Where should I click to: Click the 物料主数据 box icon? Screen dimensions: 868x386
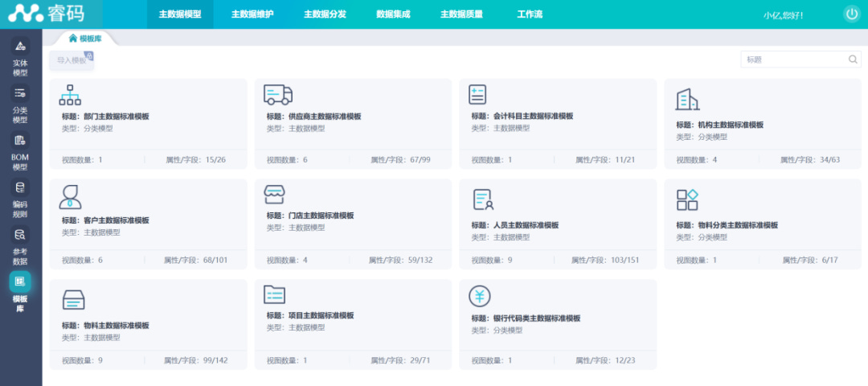74,300
